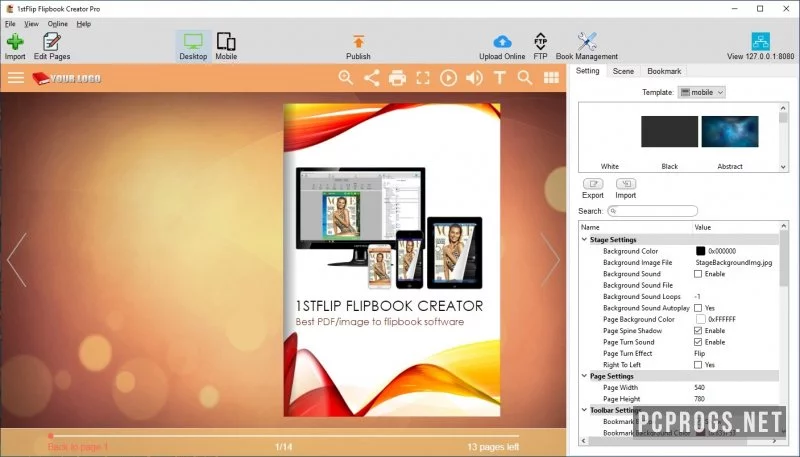Image resolution: width=800 pixels, height=457 pixels.
Task: Click the settings Search field
Action: [x=653, y=211]
